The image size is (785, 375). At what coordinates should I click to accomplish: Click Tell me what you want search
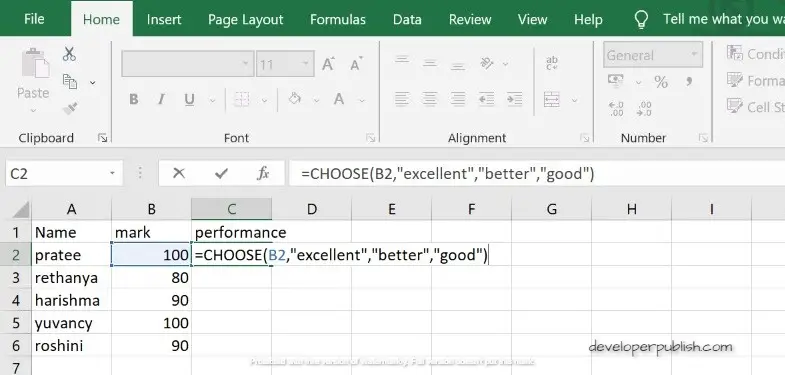[x=723, y=19]
